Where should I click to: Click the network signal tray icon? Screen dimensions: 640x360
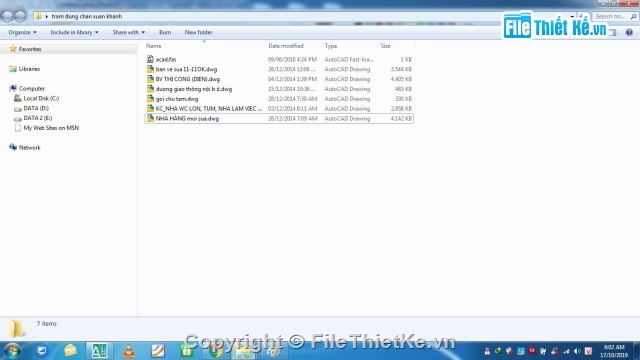pyautogui.click(x=566, y=351)
